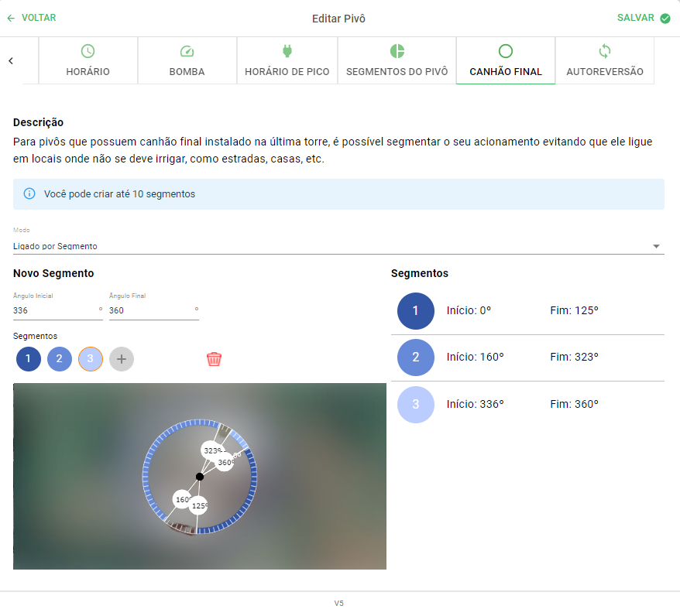Add new segment with plus button
The height and width of the screenshot is (616, 680).
click(x=122, y=359)
